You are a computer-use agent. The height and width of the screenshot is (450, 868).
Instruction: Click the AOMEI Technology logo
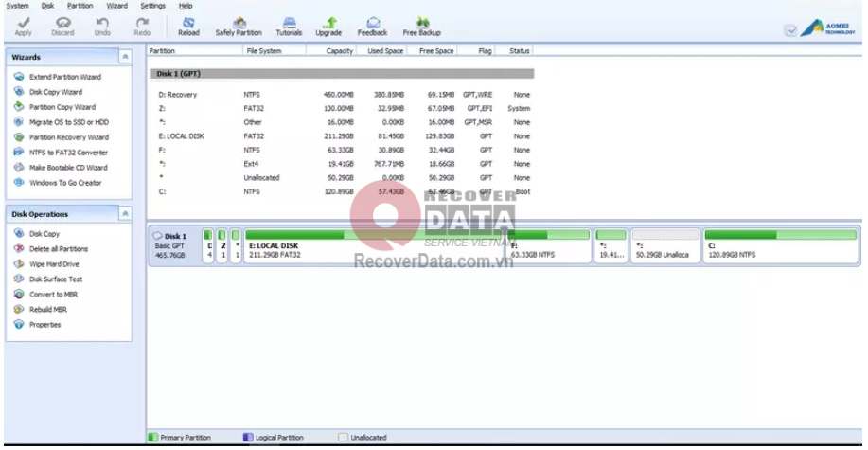(828, 27)
